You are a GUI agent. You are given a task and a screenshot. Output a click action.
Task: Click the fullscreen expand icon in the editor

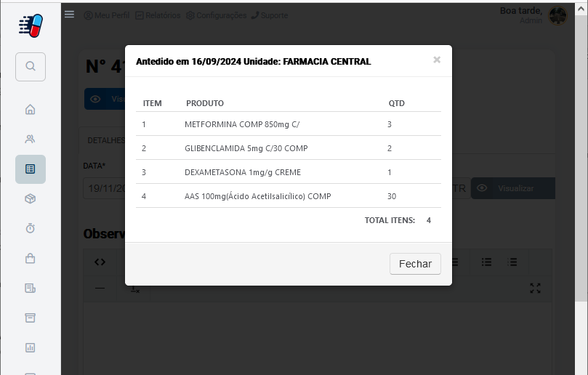point(535,288)
